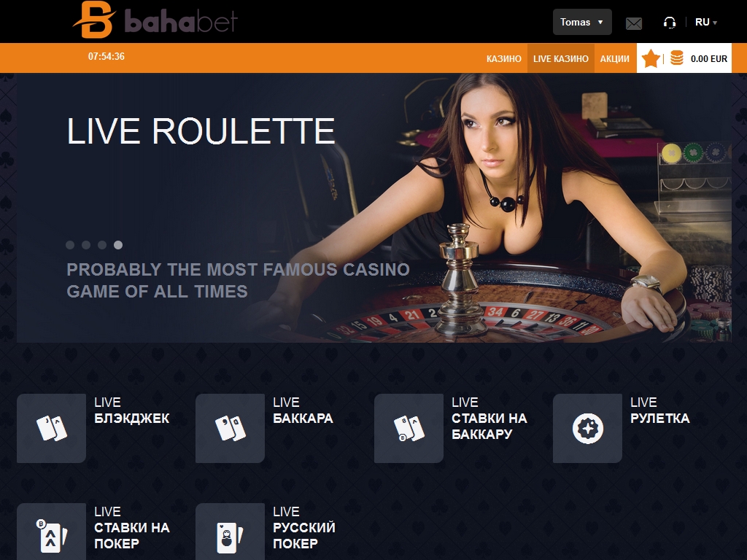The image size is (747, 560).
Task: Expand the Tomas account dropdown
Action: point(582,22)
